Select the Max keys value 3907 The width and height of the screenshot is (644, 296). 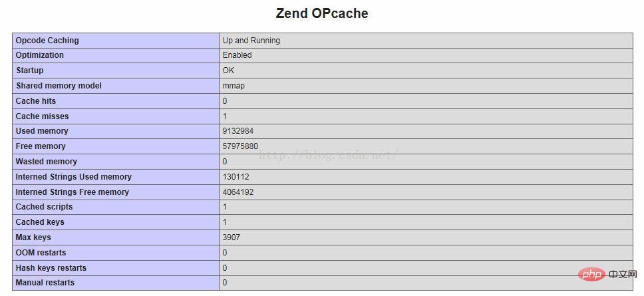[x=232, y=237]
